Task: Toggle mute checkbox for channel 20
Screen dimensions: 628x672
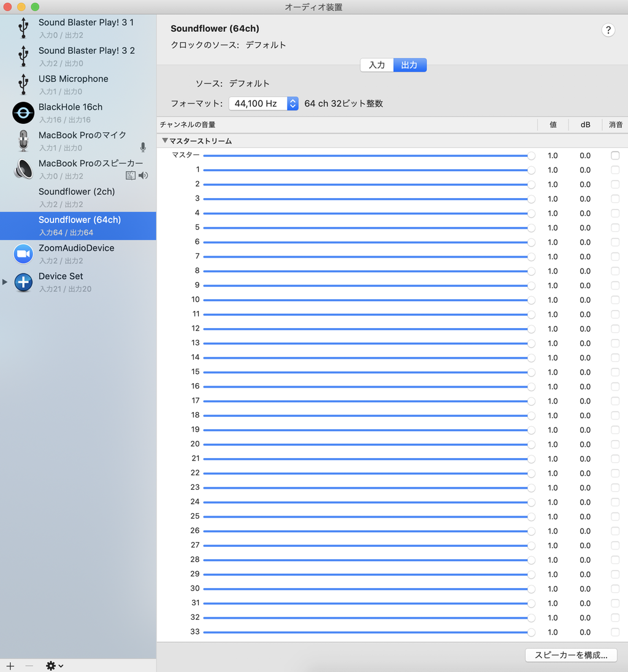Action: click(x=615, y=445)
